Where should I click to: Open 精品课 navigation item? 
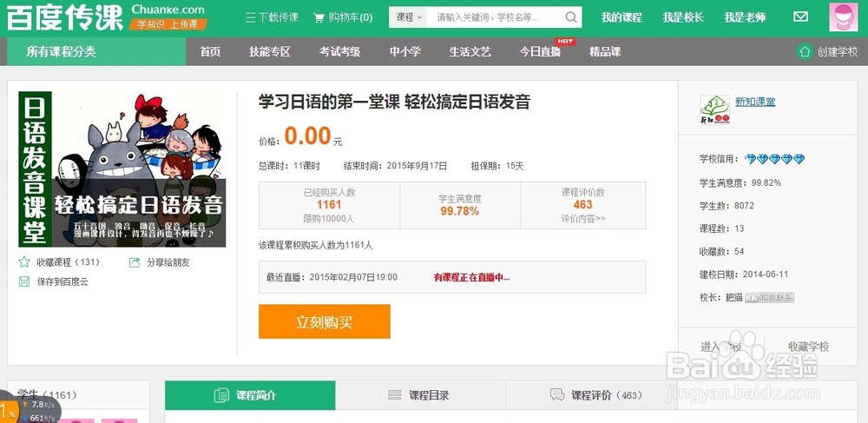(605, 51)
